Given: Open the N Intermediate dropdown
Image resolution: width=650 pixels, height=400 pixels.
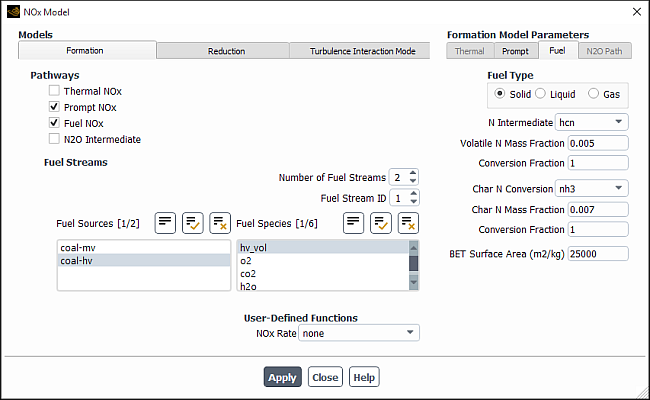Looking at the screenshot, I should tap(592, 122).
